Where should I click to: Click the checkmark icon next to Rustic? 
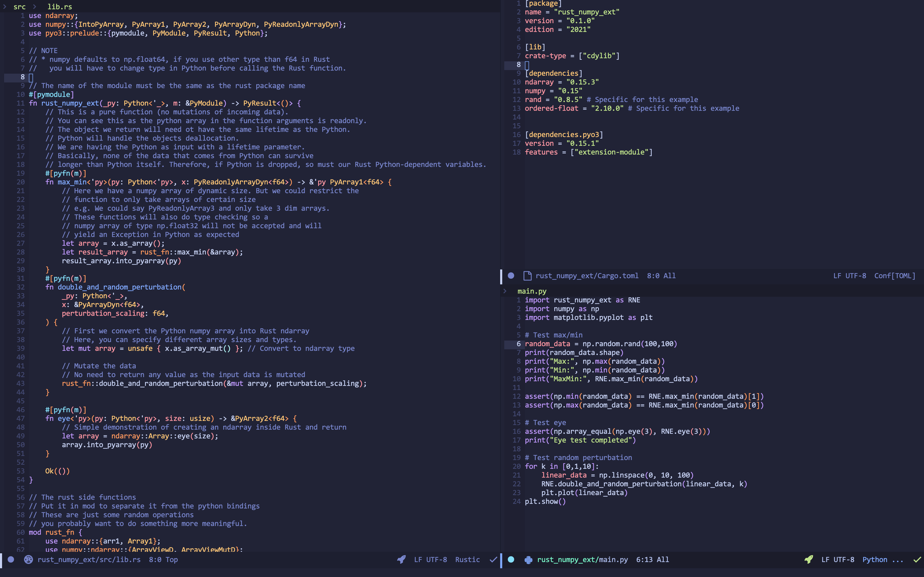click(x=493, y=559)
